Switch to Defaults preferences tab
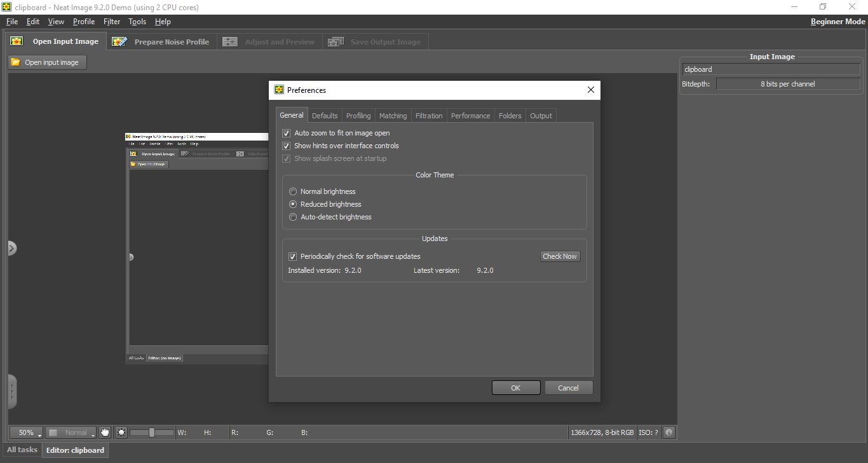868x463 pixels. click(x=325, y=116)
